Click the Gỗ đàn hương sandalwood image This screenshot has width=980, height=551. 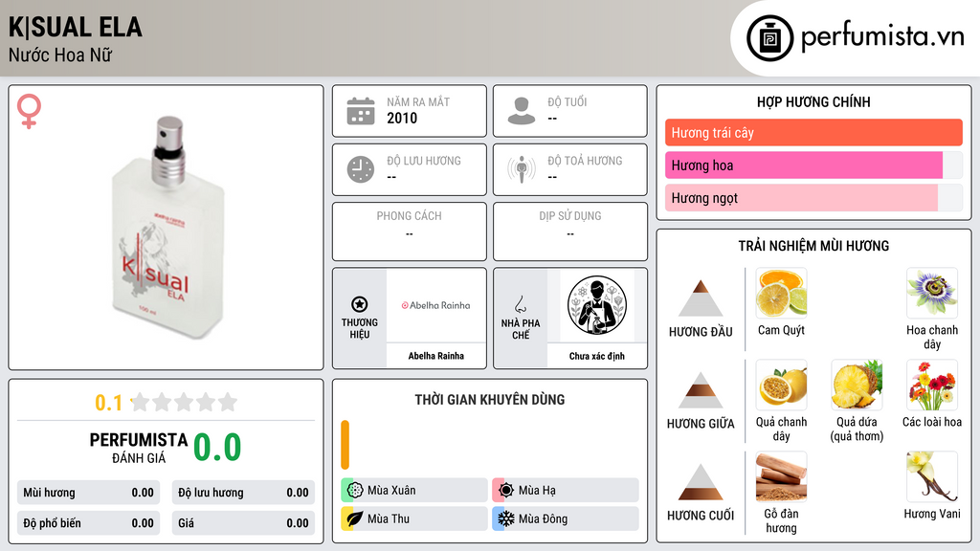click(x=781, y=476)
